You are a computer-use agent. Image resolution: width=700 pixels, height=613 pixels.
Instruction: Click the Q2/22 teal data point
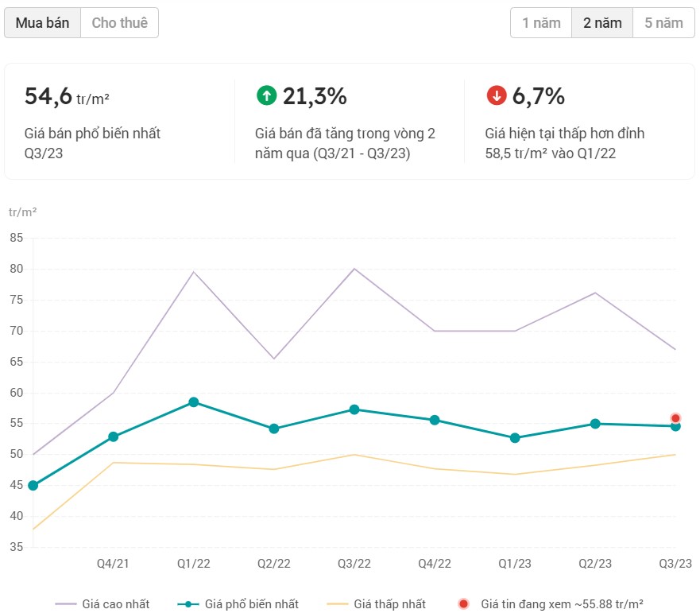point(273,429)
